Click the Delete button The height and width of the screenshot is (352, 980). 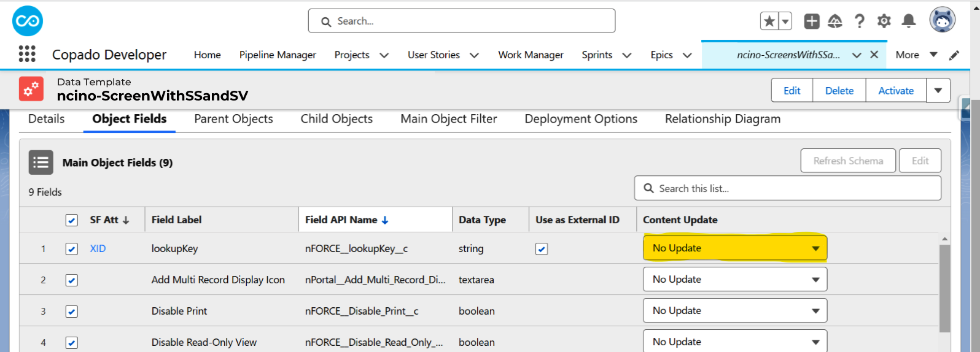pyautogui.click(x=839, y=90)
